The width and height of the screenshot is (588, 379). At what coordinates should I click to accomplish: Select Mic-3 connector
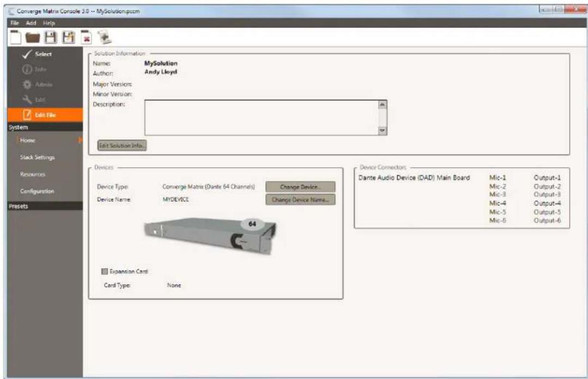[x=498, y=194]
